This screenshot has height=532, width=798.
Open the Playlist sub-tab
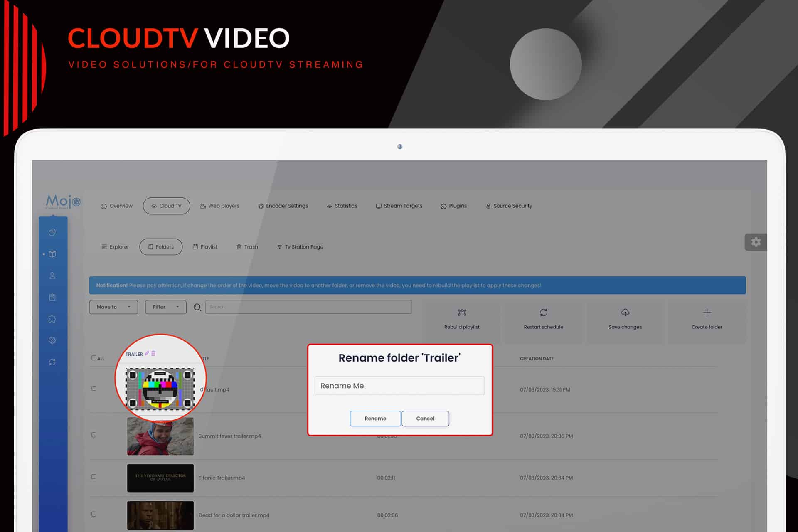[205, 247]
